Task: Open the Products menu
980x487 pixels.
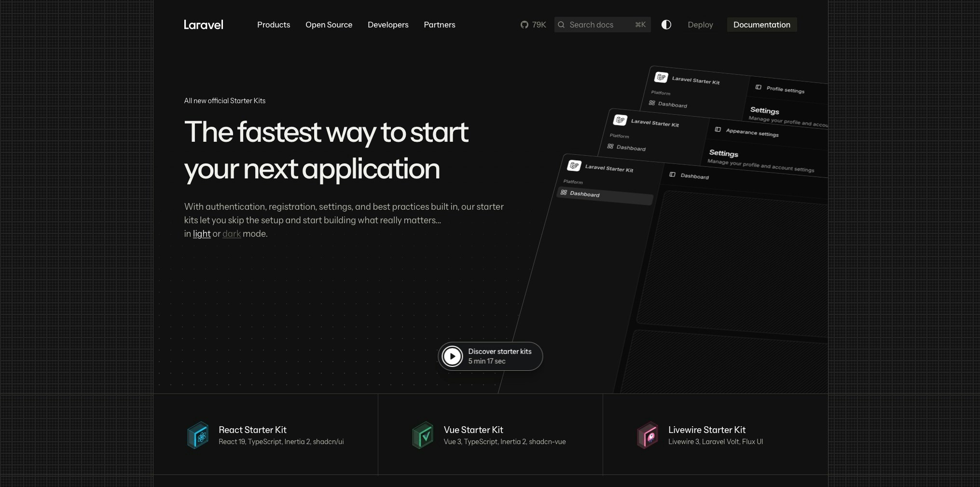Action: coord(274,25)
